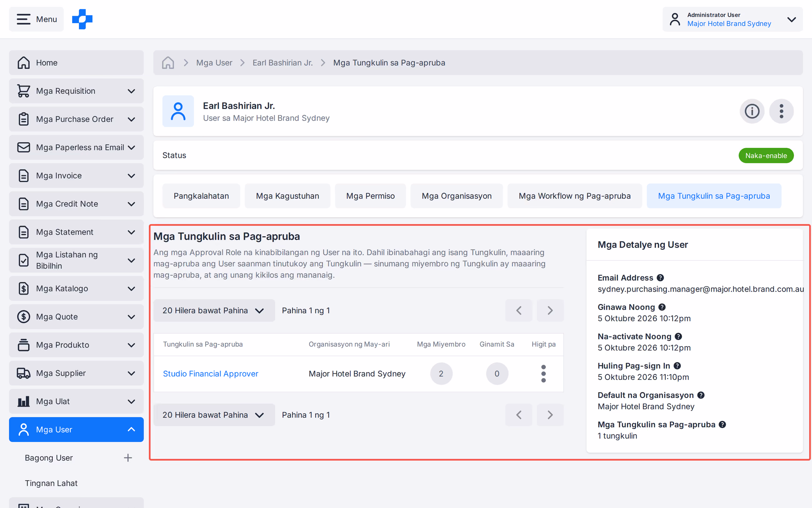Screen dimensions: 812x508
Task: Go to Mga User breadcrumb link
Action: [214, 63]
